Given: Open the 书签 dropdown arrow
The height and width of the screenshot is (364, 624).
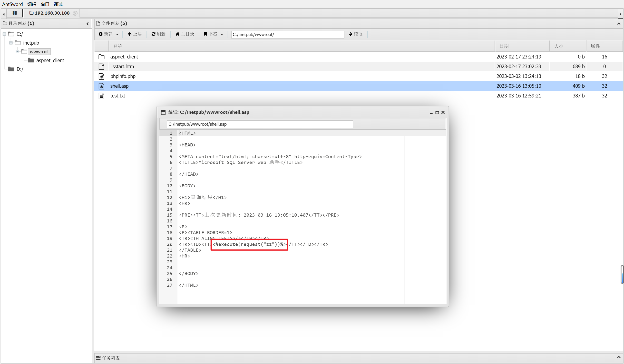Looking at the screenshot, I should coord(222,34).
